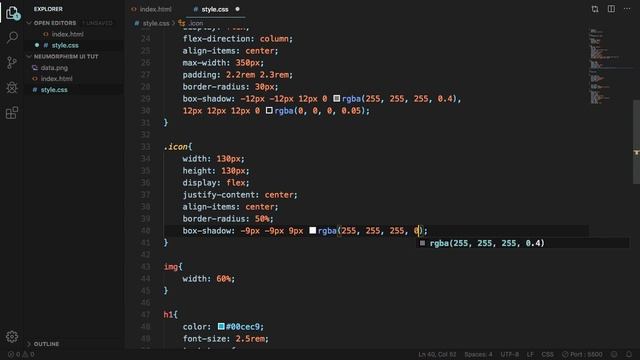Image resolution: width=640 pixels, height=360 pixels.
Task: Click the UTF-8 encoding indicator
Action: [509, 354]
